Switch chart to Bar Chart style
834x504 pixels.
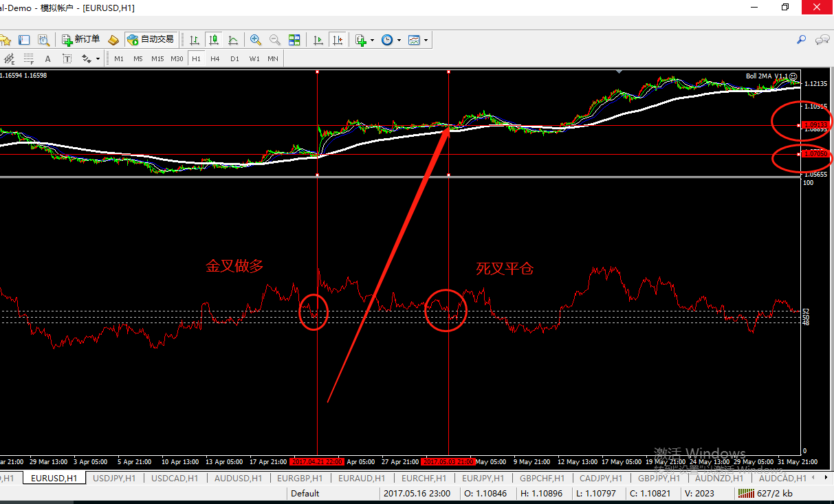[195, 40]
